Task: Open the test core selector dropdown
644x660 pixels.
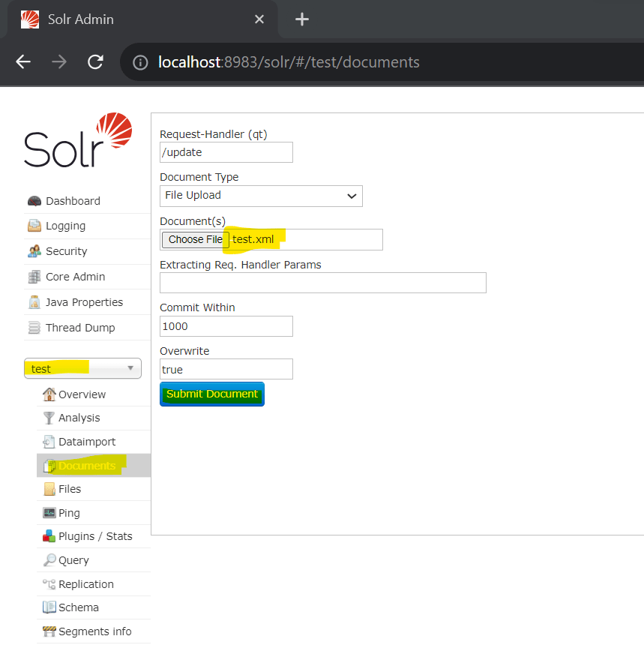Action: tap(83, 368)
